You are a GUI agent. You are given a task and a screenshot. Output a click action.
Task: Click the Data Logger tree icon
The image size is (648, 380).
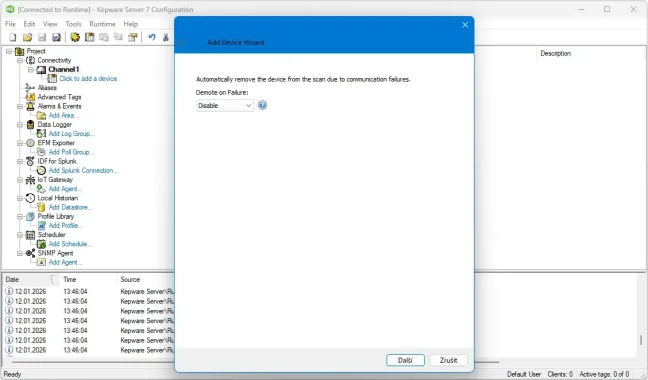point(30,124)
